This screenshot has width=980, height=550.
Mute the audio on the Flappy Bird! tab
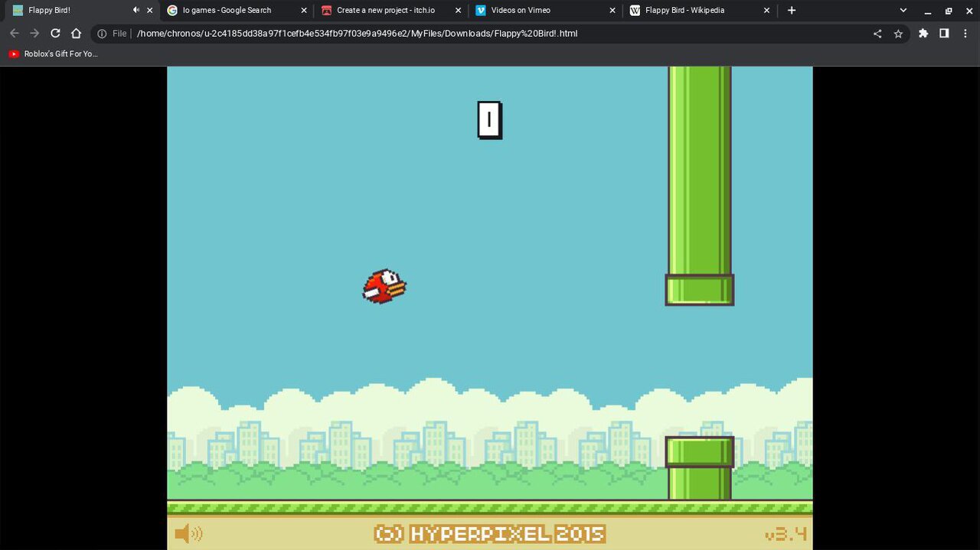(x=136, y=11)
